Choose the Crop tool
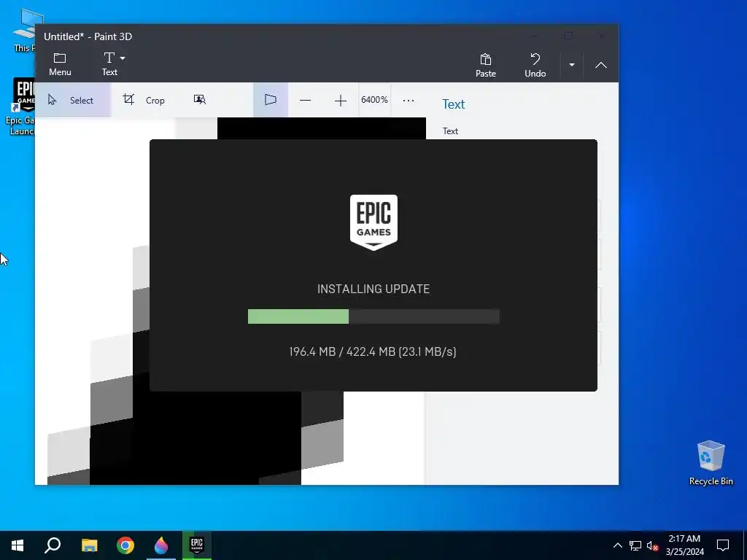Screen dimensions: 747x560 [x=144, y=100]
